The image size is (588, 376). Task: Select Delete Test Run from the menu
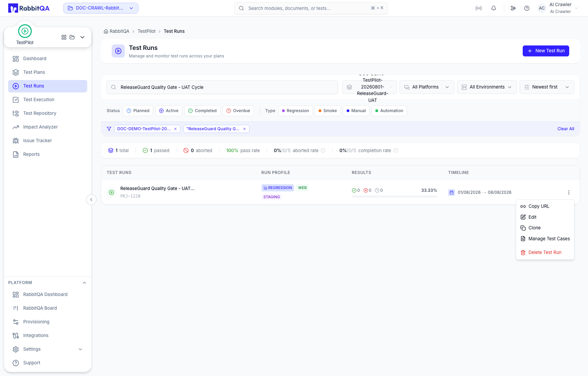tap(545, 253)
